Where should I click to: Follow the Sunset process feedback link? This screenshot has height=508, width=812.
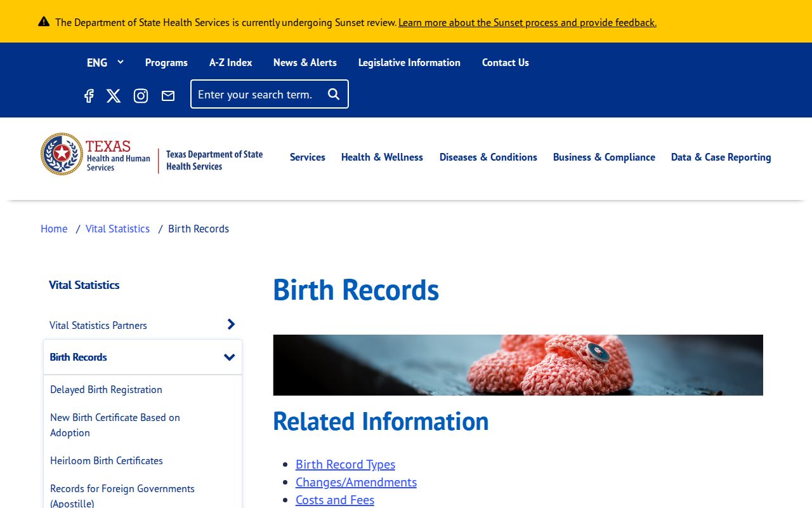pyautogui.click(x=527, y=22)
